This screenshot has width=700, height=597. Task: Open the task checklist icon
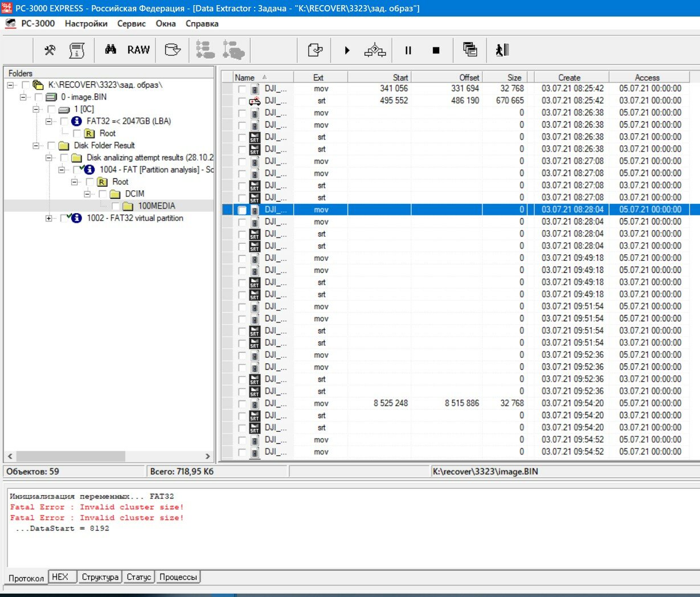pyautogui.click(x=316, y=50)
